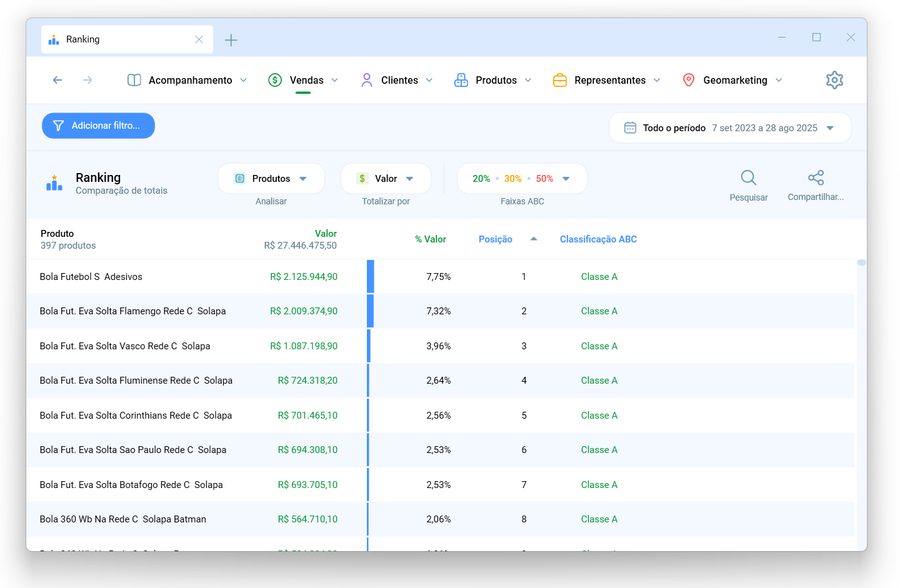Click the Representantes briefcase icon
This screenshot has width=900, height=588.
point(560,80)
